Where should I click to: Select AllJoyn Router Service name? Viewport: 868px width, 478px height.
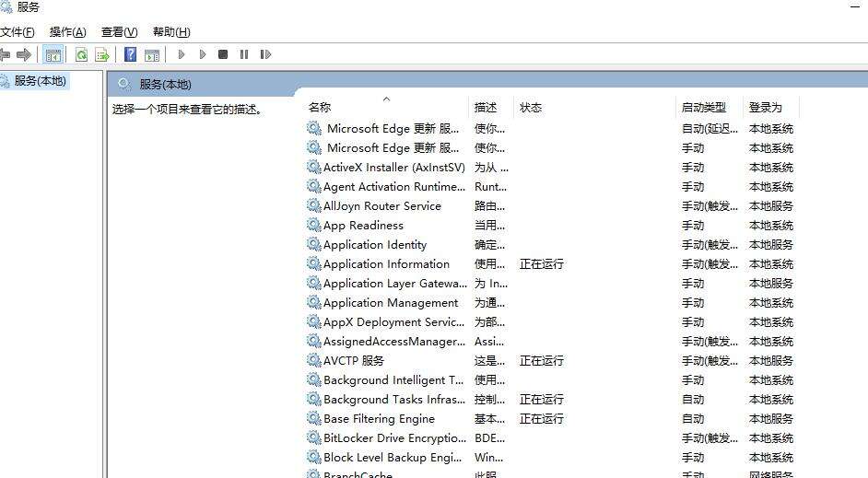382,205
